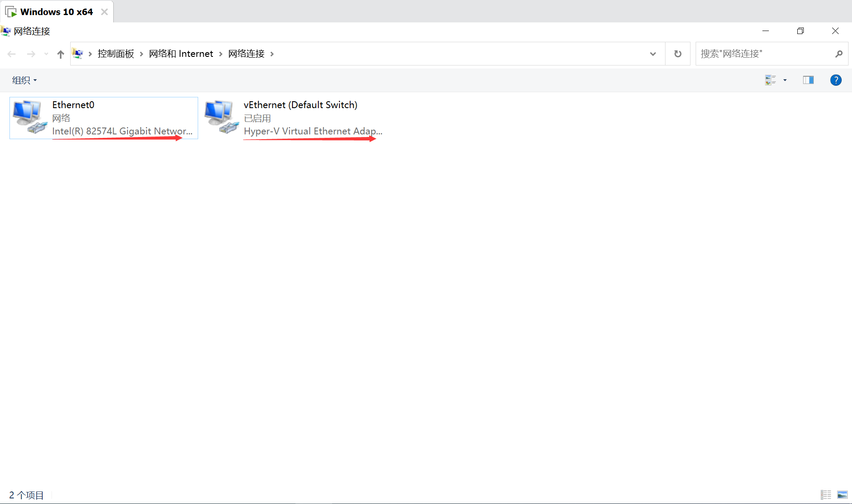The height and width of the screenshot is (504, 852).
Task: Select the Windows 10 x64 VM tab
Action: [56, 12]
